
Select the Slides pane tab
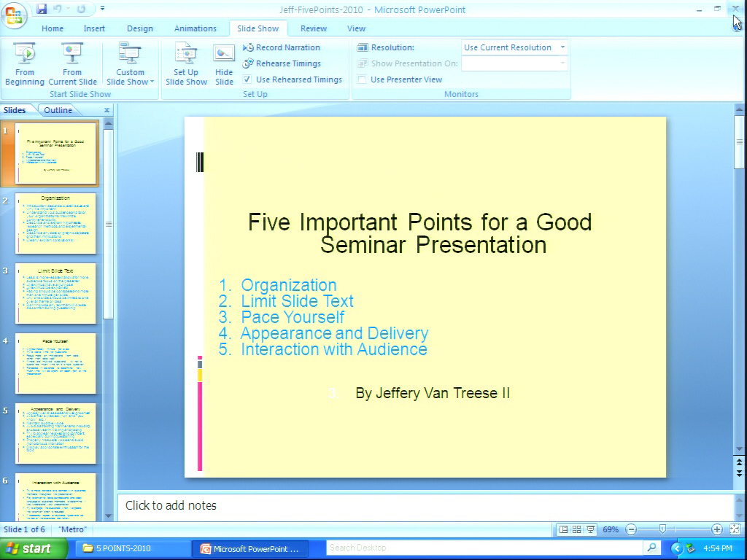15,110
